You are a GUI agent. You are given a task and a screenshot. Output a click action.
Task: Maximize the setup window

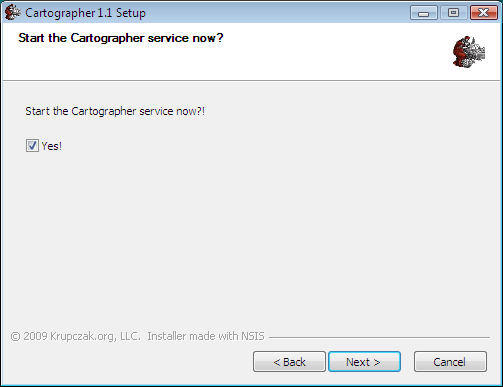click(x=453, y=13)
